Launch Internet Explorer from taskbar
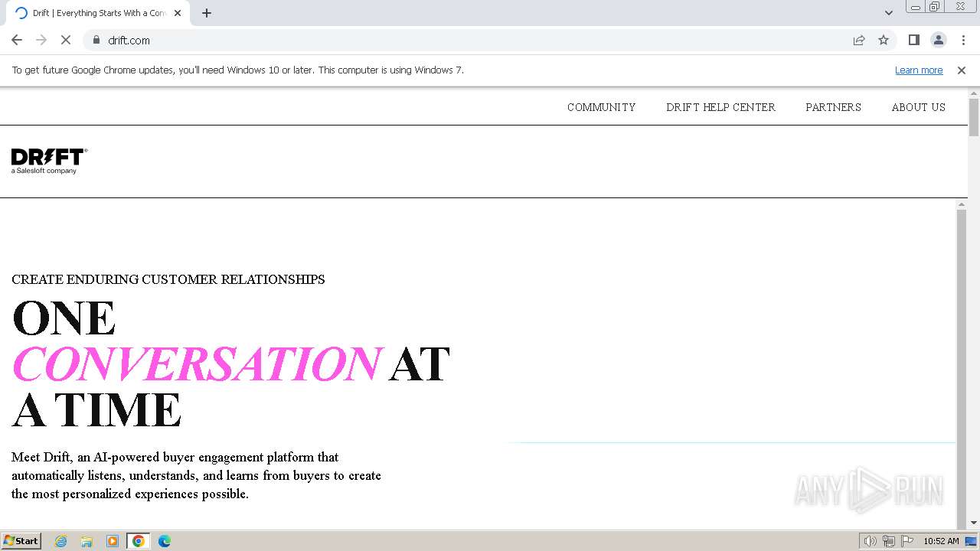 click(x=60, y=541)
